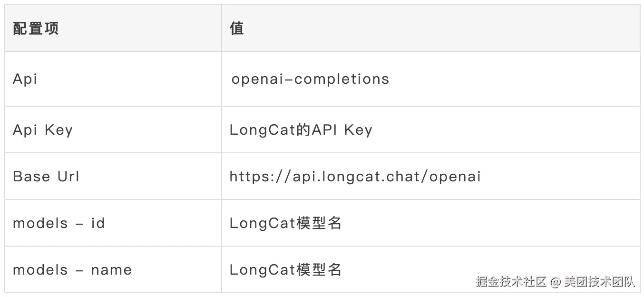Click the LongCat的API Key value

pos(301,130)
